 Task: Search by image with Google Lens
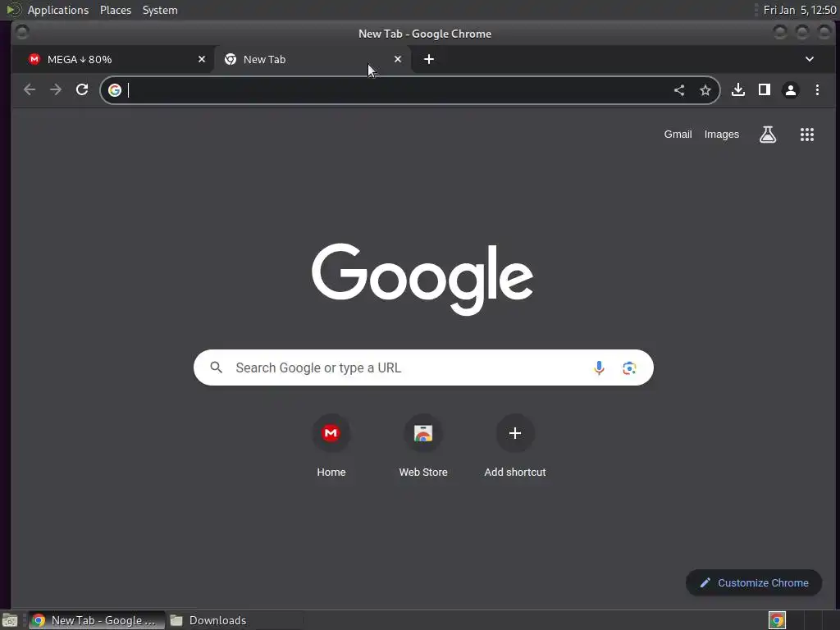pyautogui.click(x=629, y=368)
